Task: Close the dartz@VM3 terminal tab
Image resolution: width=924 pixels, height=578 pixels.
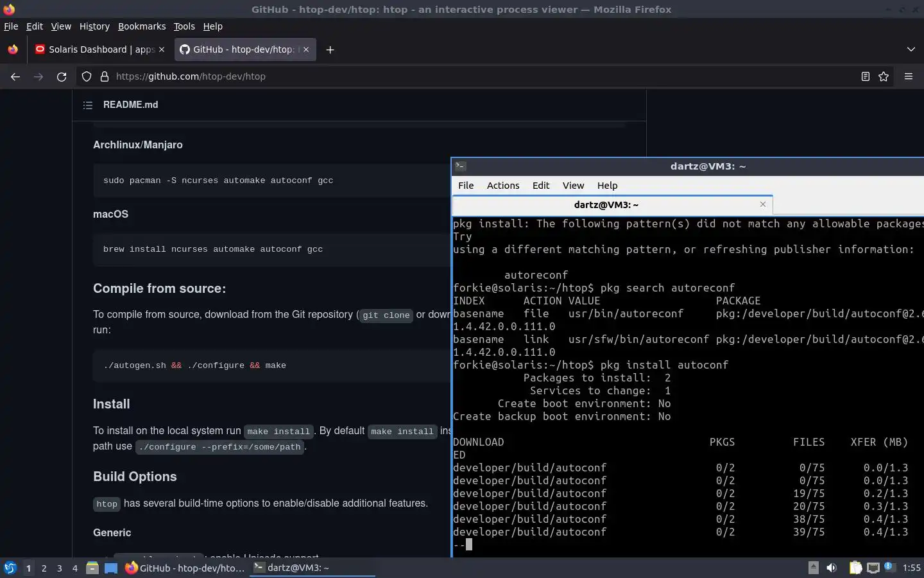Action: click(763, 204)
